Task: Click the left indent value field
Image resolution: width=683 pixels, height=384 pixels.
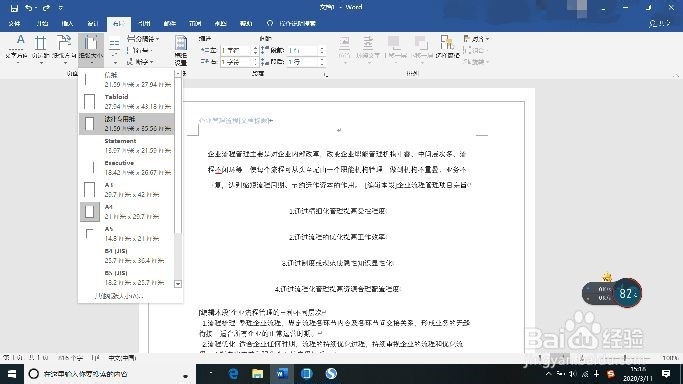Action: point(236,51)
